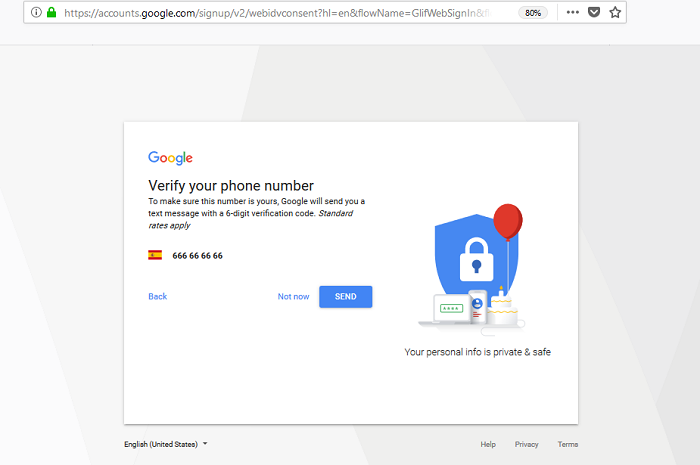700x465 pixels.
Task: Open the Help link in footer
Action: point(488,444)
